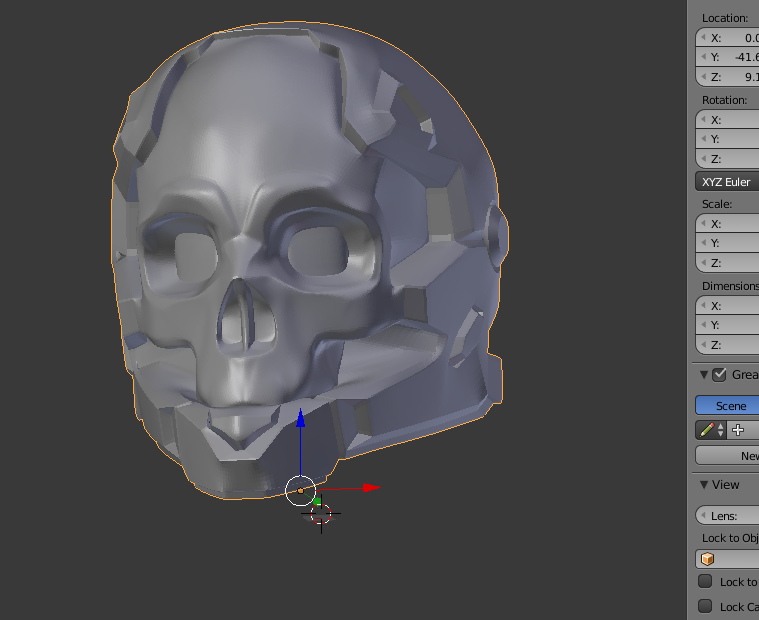Click the plus icon to add Grease Pencil
759x620 pixels.
coord(738,430)
